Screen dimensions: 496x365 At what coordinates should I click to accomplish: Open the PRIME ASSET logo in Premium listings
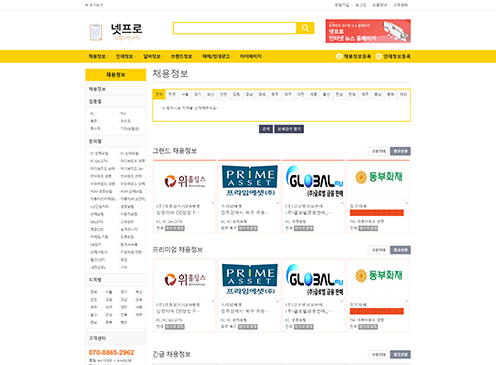(249, 279)
